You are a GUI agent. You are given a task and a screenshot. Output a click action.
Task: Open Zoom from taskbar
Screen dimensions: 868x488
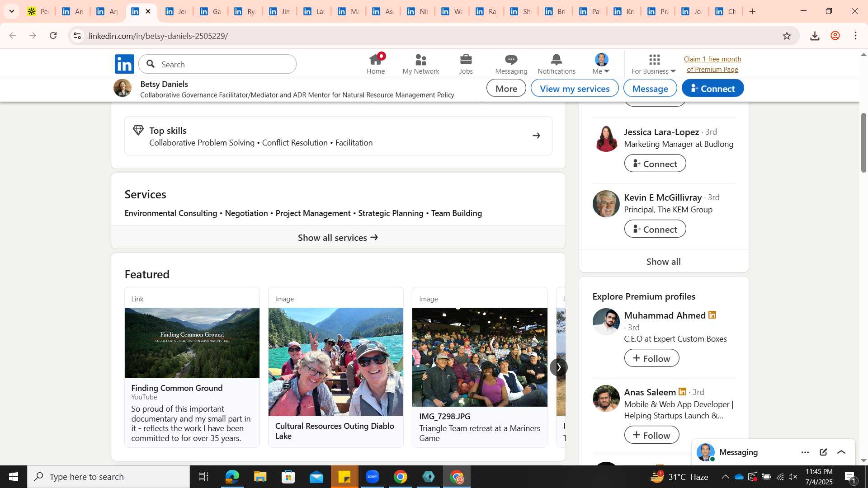373,477
